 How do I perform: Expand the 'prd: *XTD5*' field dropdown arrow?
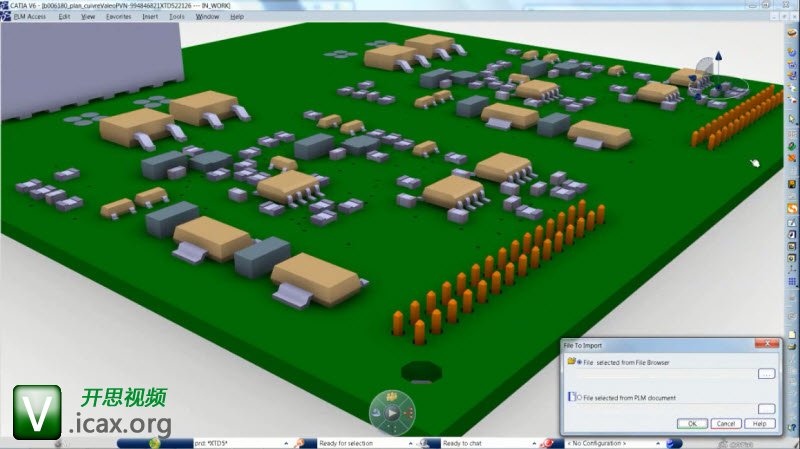286,443
